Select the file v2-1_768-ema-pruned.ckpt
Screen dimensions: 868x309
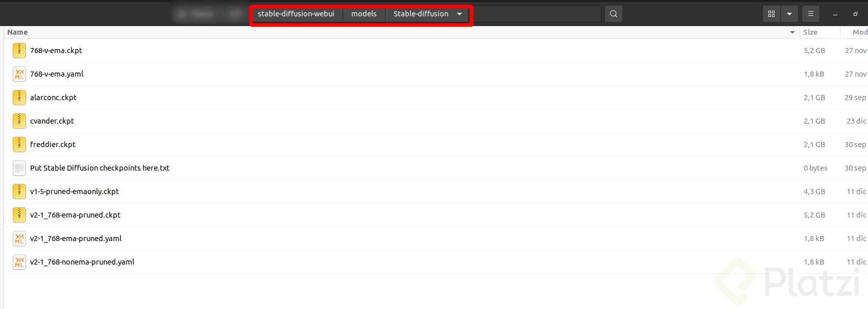75,215
